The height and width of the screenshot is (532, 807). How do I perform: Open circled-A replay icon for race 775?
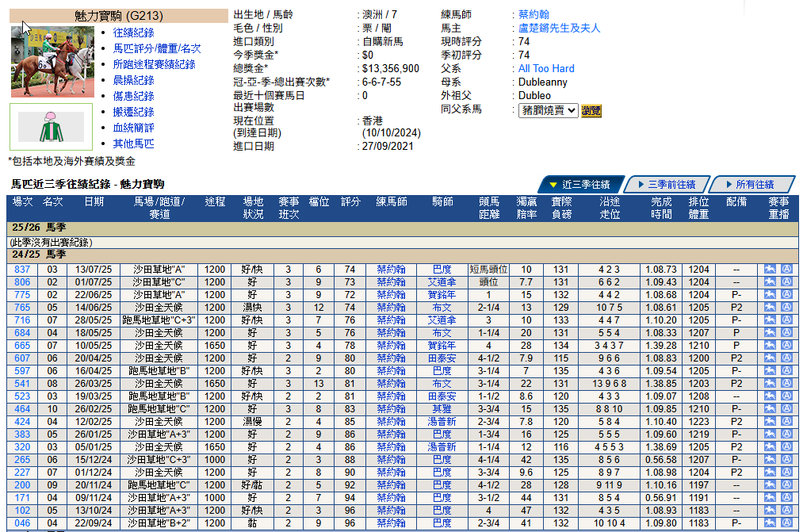point(786,294)
